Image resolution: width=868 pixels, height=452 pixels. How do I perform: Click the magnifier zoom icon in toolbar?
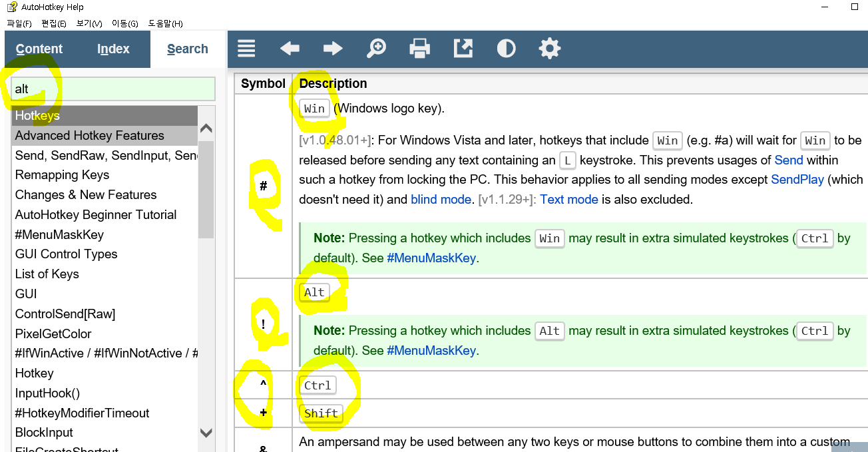377,49
